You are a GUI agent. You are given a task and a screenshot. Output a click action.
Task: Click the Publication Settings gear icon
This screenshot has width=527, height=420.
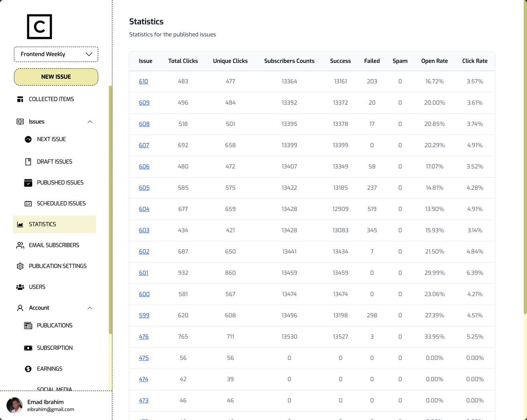[x=20, y=266]
